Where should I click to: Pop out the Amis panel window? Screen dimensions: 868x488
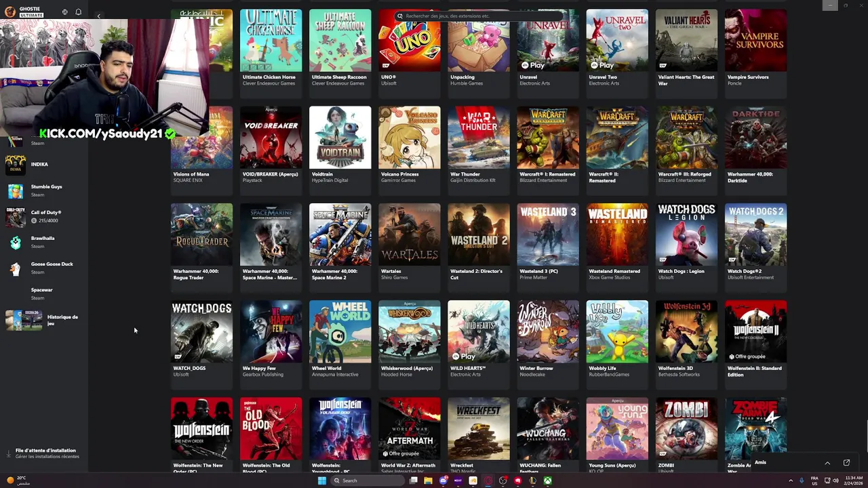click(x=846, y=463)
